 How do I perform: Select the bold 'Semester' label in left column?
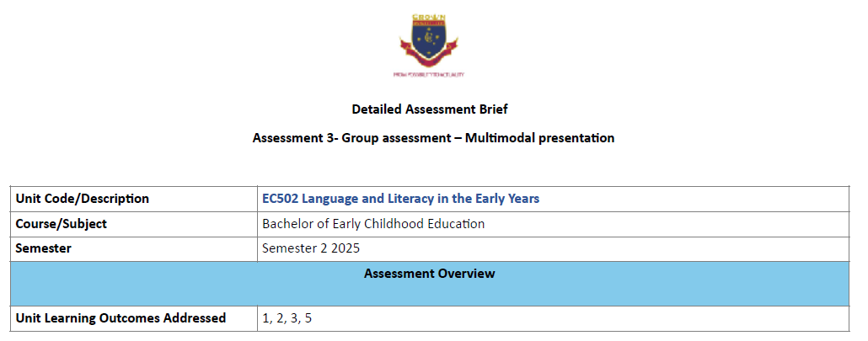(x=44, y=248)
